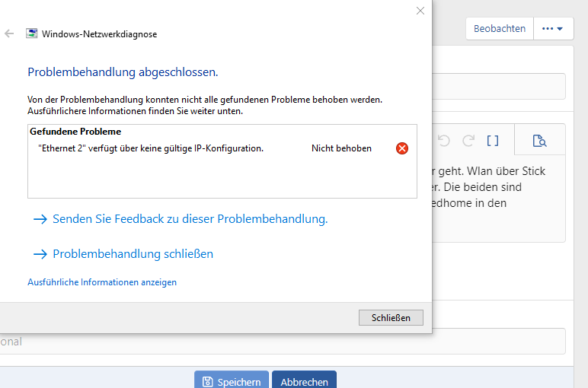The width and height of the screenshot is (588, 388).
Task: Click the 'Nicht behoben' status text
Action: point(341,148)
